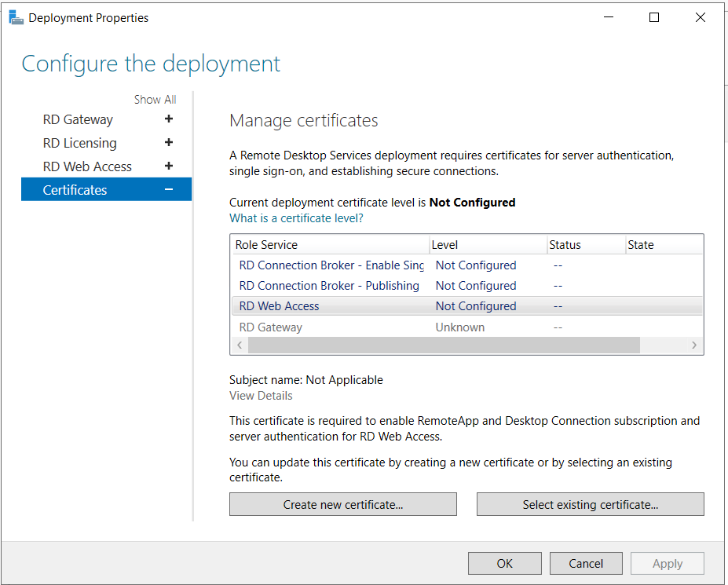Click the horizontal scrollbar left arrow
The width and height of the screenshot is (728, 585).
[x=240, y=345]
